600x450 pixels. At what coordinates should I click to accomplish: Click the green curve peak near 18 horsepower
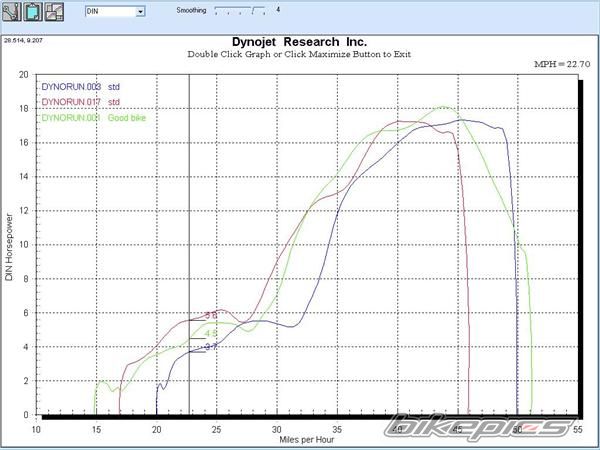tap(443, 107)
